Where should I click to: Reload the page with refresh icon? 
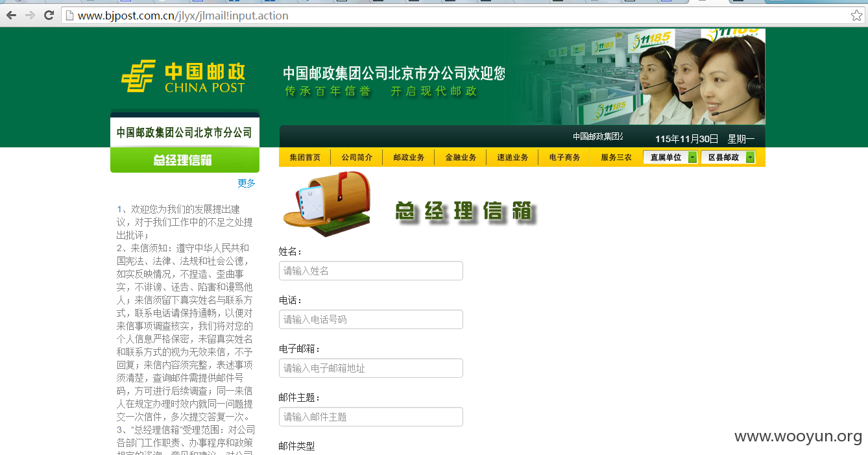coord(49,16)
